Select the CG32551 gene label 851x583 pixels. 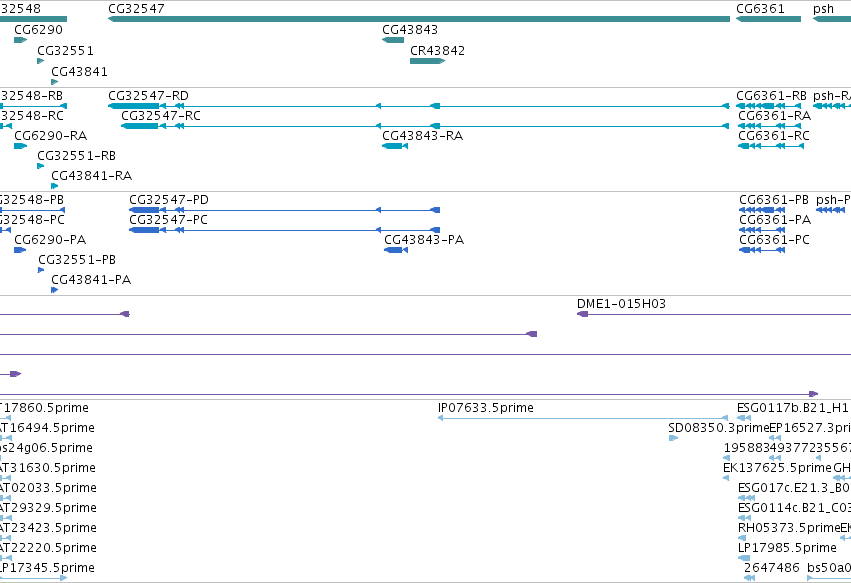(65, 50)
